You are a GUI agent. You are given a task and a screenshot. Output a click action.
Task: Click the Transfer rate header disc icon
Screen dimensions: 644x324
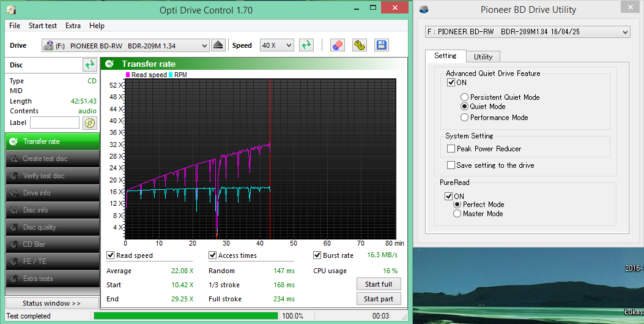109,64
